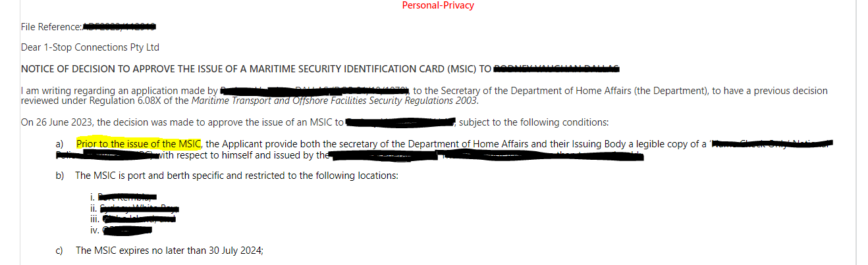Click the File Reference label

(x=51, y=27)
